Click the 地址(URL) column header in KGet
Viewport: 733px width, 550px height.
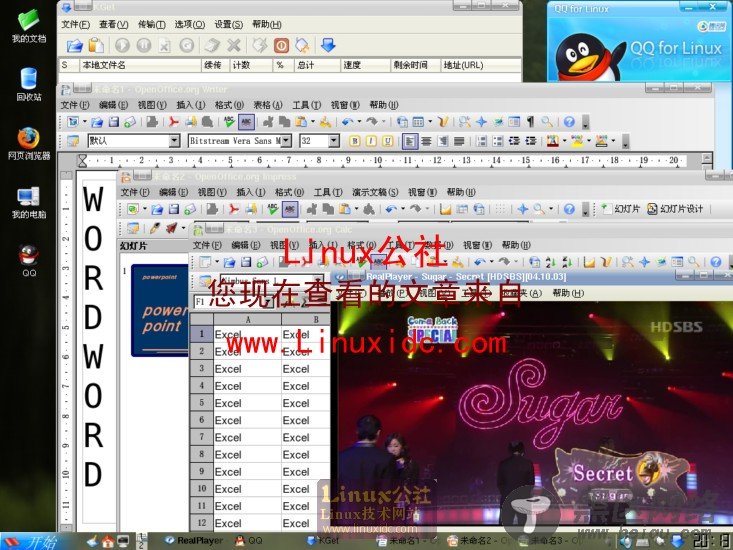click(481, 65)
